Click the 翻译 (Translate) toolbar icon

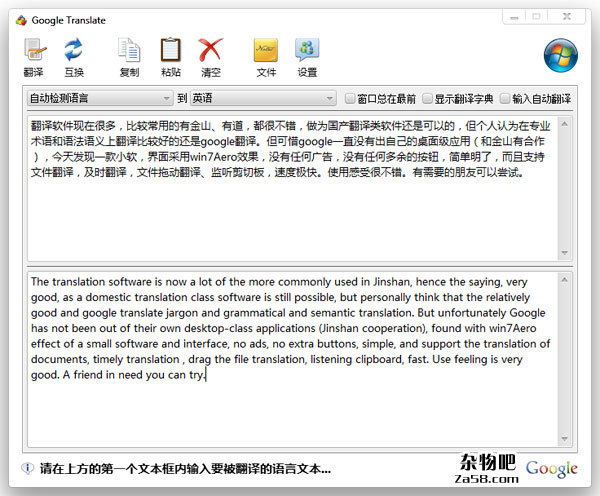tap(35, 51)
